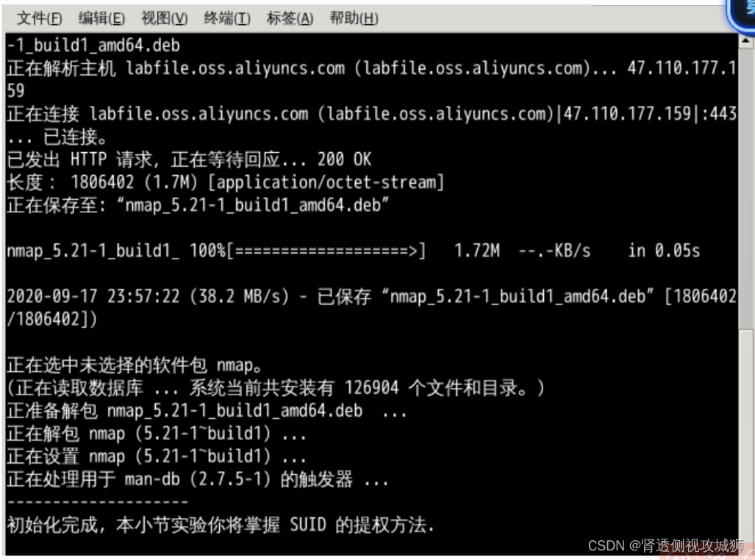Click the dashed separator line in terminal
755x560 pixels.
pos(98,502)
